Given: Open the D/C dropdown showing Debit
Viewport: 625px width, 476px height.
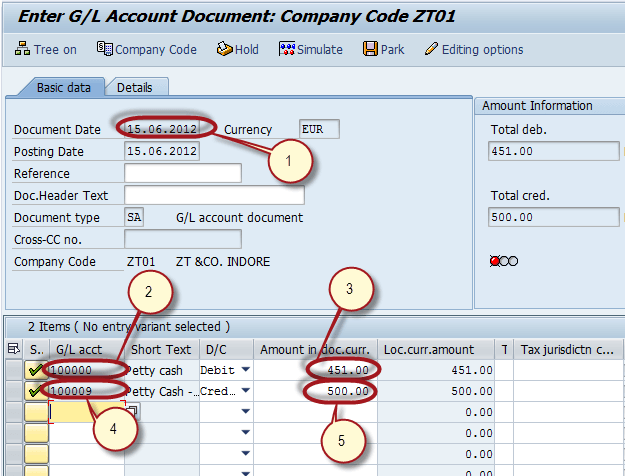Looking at the screenshot, I should [245, 370].
